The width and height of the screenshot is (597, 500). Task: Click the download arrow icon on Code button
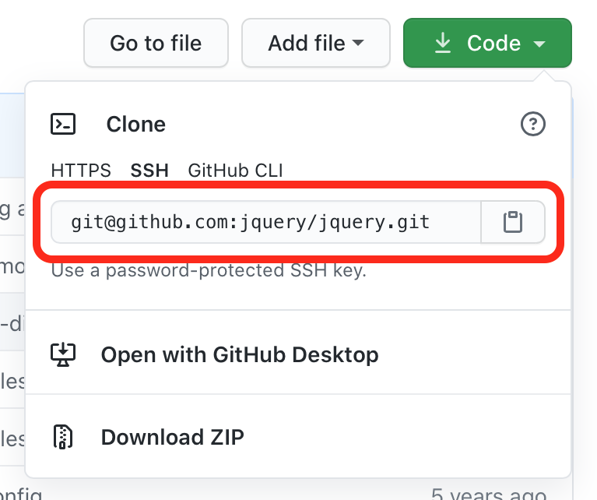442,43
